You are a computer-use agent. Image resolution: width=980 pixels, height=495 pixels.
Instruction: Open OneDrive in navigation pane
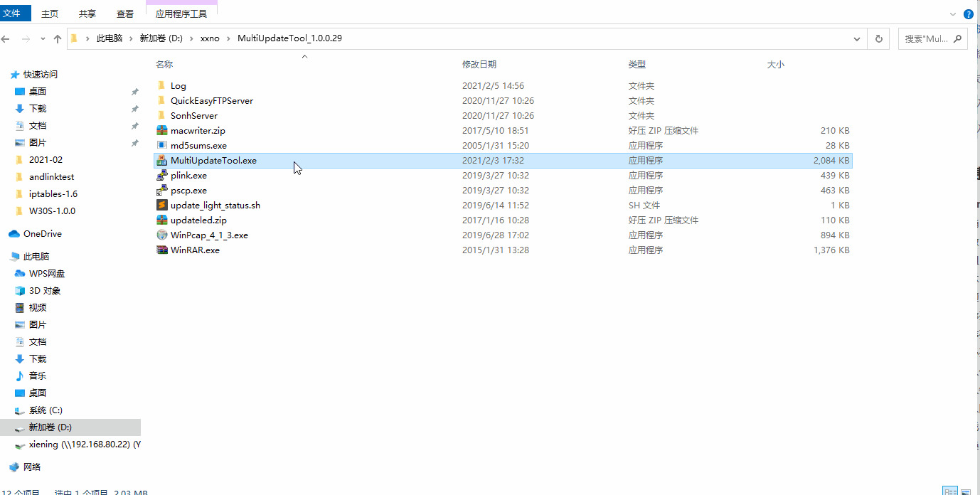[42, 234]
